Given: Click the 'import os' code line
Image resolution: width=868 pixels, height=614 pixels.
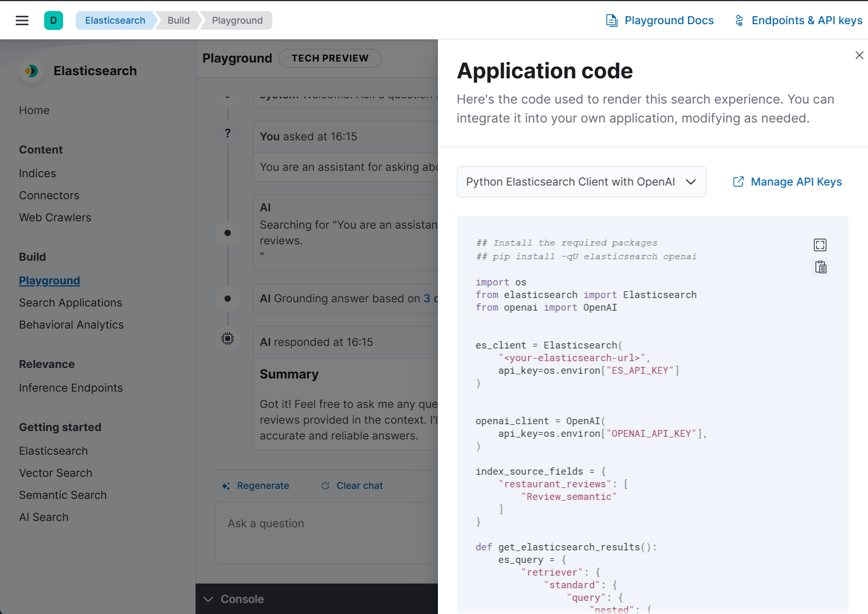Looking at the screenshot, I should [501, 282].
